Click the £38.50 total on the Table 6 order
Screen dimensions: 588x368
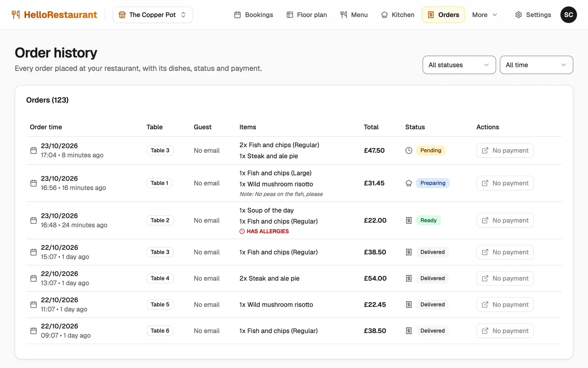pyautogui.click(x=375, y=331)
